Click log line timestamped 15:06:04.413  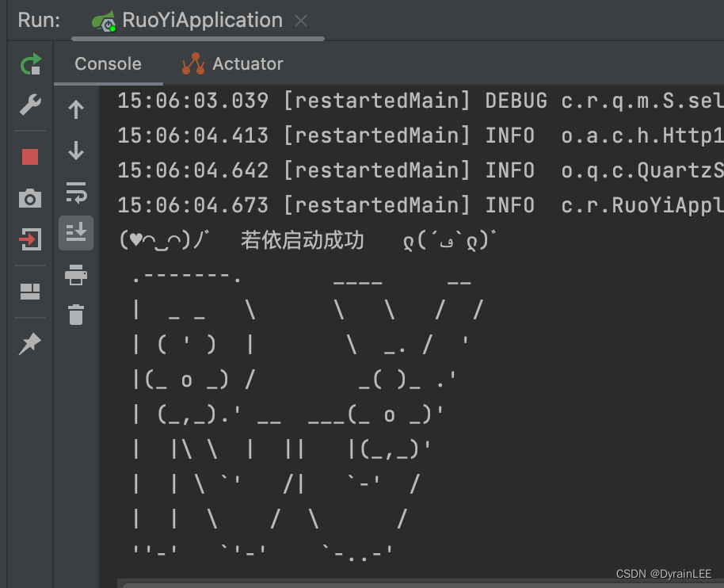click(x=420, y=136)
